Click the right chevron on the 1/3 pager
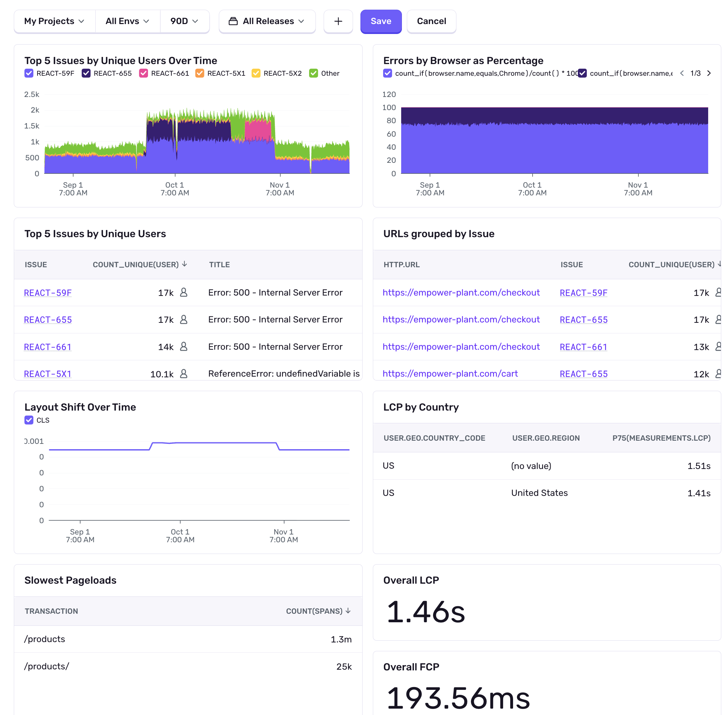The image size is (728, 715). [x=710, y=73]
